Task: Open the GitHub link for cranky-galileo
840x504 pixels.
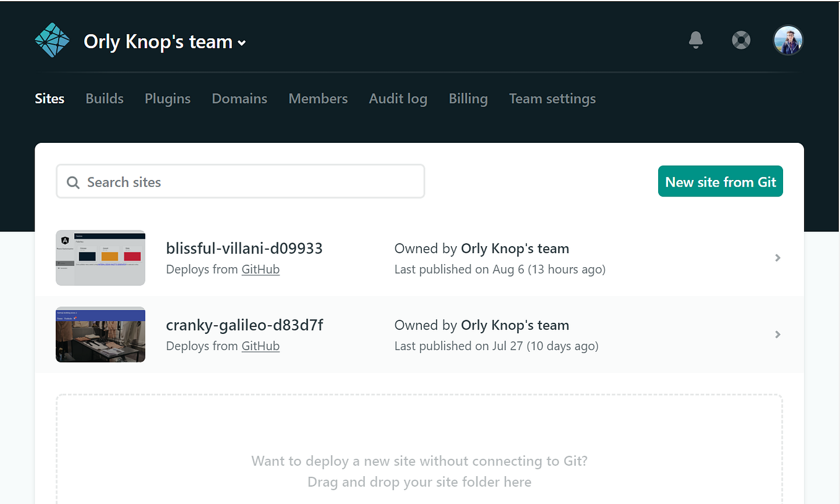Action: [x=260, y=346]
